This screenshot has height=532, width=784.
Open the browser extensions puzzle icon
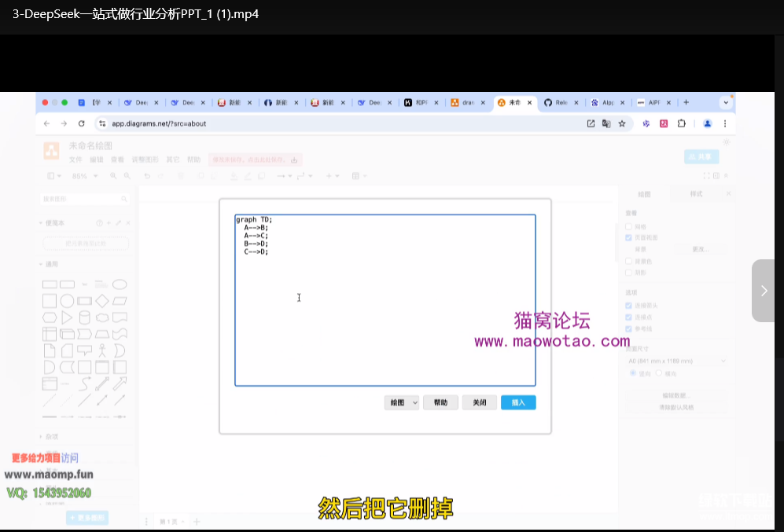pyautogui.click(x=682, y=123)
